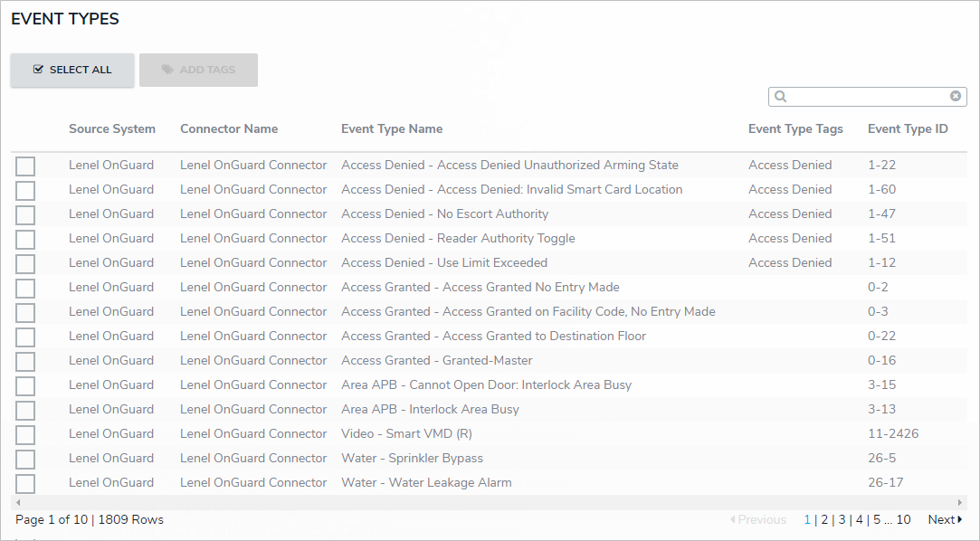Open page 4 of results

(859, 519)
